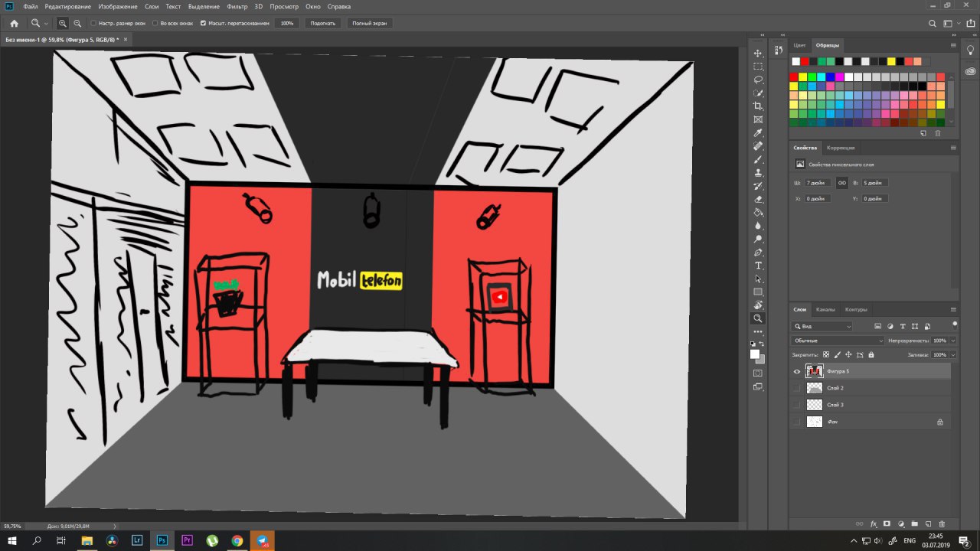Image resolution: width=980 pixels, height=551 pixels.
Task: Open the Фильтр menu
Action: tap(238, 6)
